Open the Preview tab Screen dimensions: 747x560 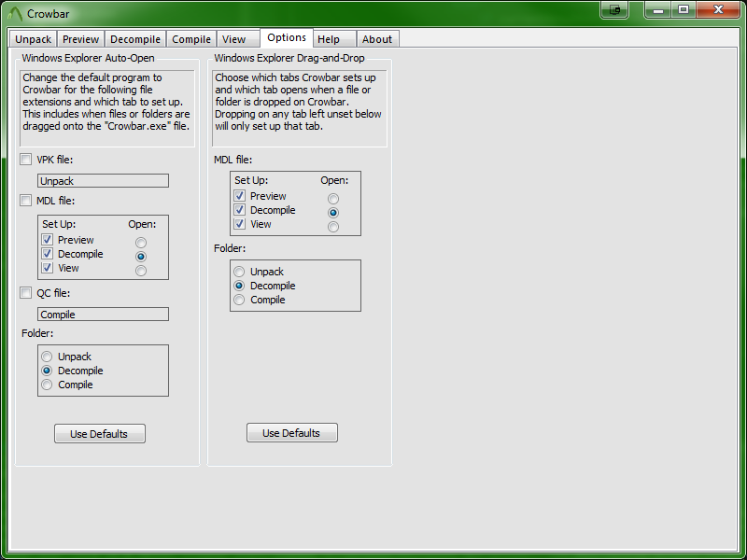point(80,39)
